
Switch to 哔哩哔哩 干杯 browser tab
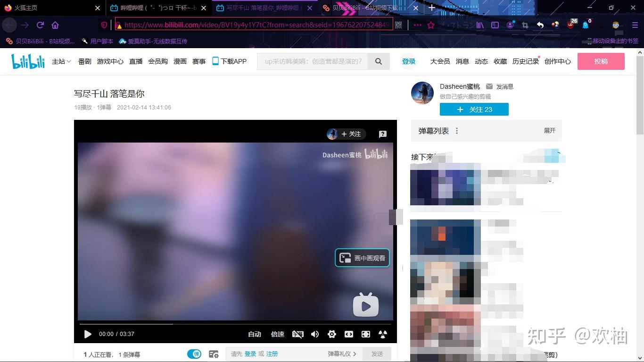click(158, 8)
